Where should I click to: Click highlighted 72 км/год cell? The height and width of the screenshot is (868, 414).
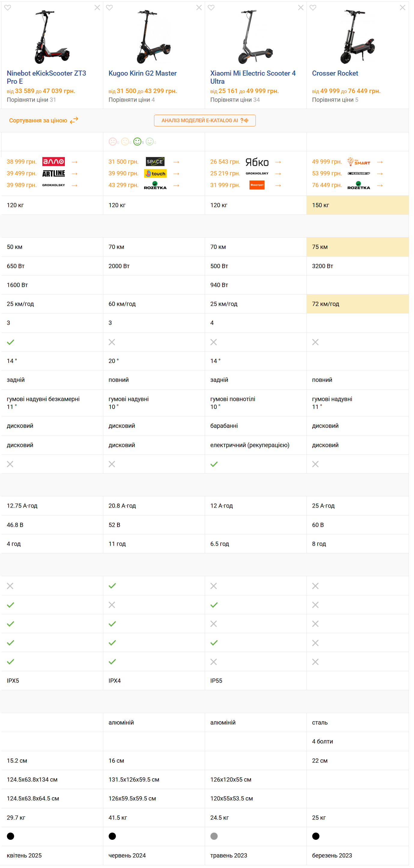pos(357,304)
